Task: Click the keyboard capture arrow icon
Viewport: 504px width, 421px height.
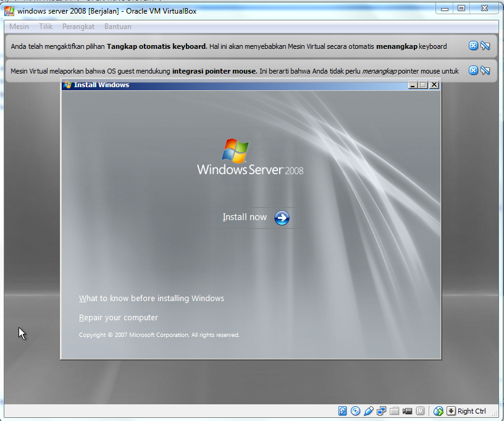Action: pyautogui.click(x=451, y=411)
